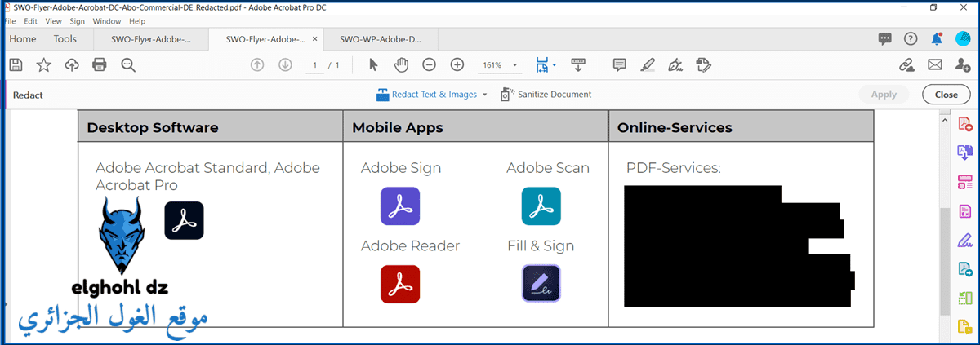Image resolution: width=980 pixels, height=345 pixels.
Task: Click the Fill & Sign app icon
Action: coord(541,284)
